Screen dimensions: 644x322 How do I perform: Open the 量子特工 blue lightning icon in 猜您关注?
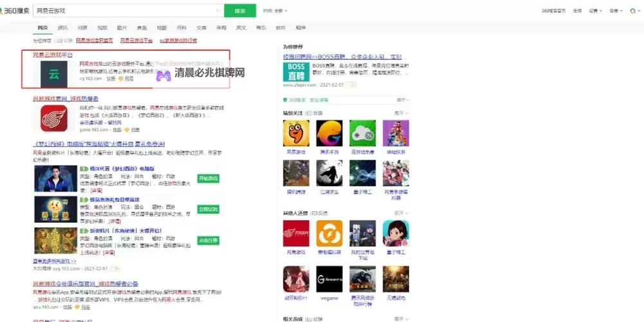pyautogui.click(x=363, y=173)
